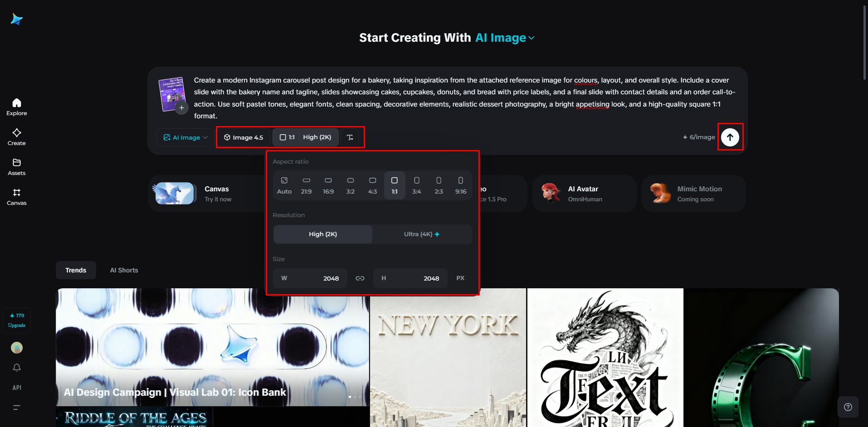The image size is (868, 427).
Task: Go to Create in sidebar
Action: [17, 137]
